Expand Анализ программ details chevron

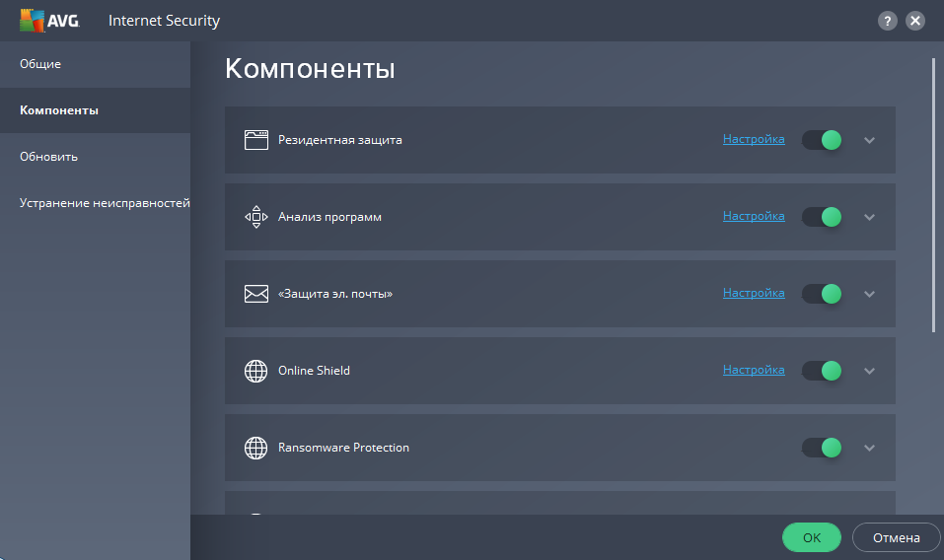pyautogui.click(x=869, y=217)
